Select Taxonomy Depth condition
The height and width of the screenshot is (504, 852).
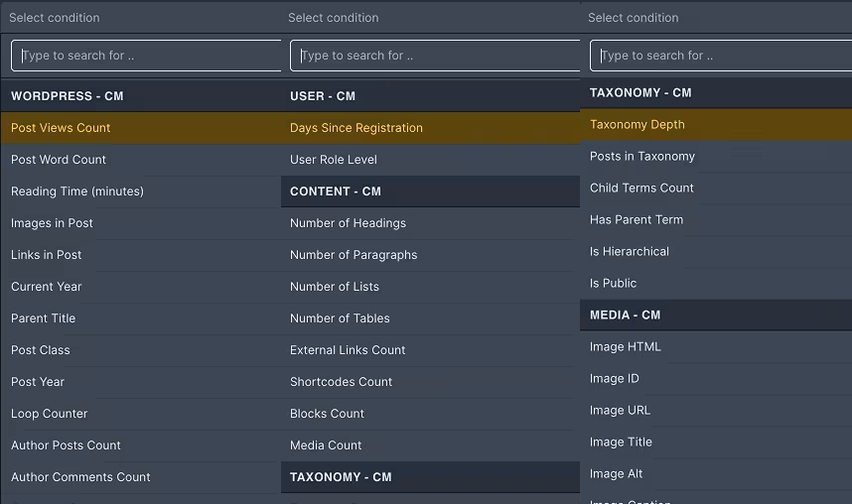click(x=716, y=124)
